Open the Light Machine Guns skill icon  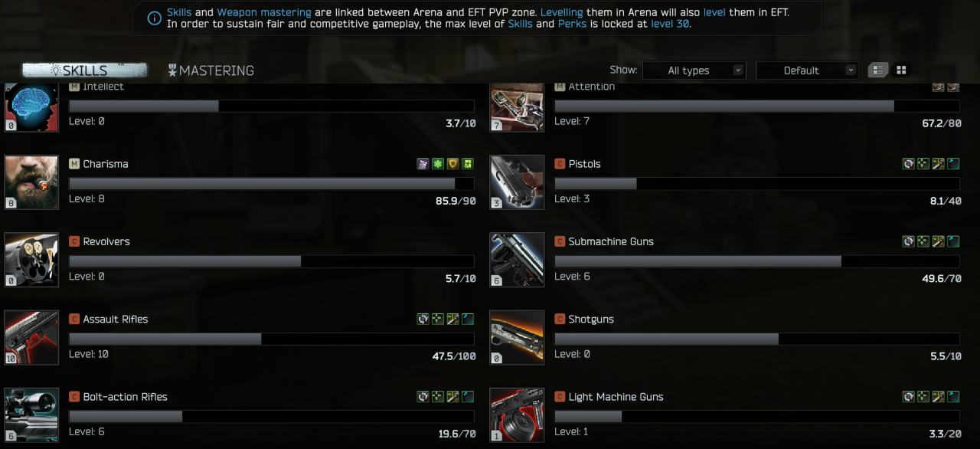[517, 415]
